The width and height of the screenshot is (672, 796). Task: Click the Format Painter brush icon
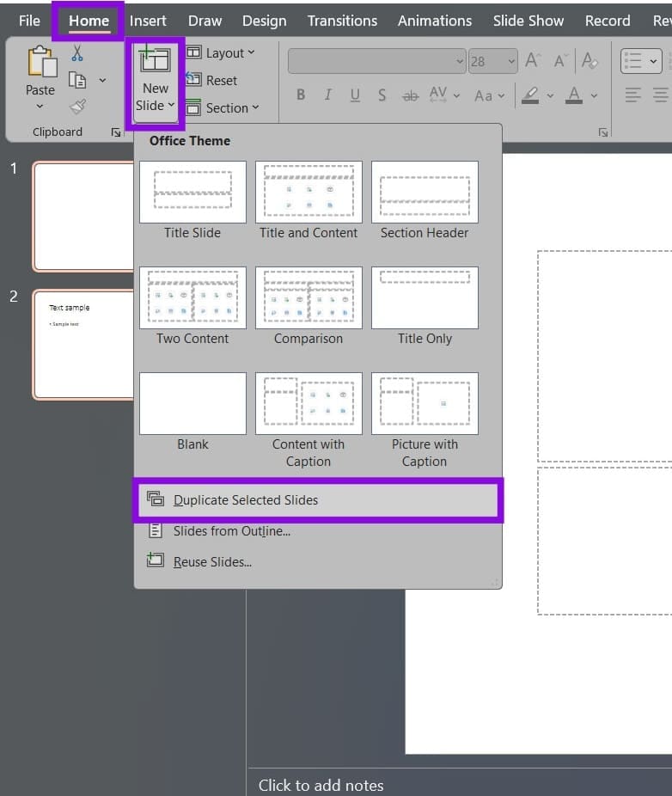[x=77, y=107]
